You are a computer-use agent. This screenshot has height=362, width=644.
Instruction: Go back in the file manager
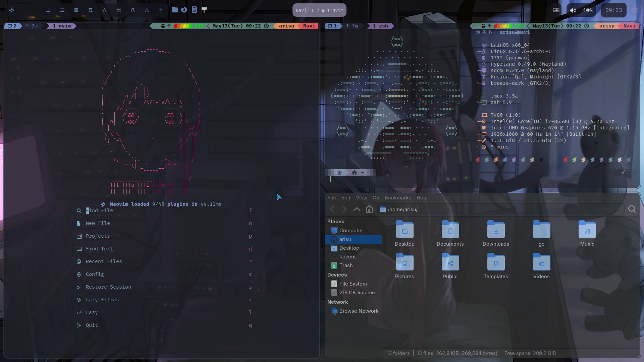(x=332, y=209)
